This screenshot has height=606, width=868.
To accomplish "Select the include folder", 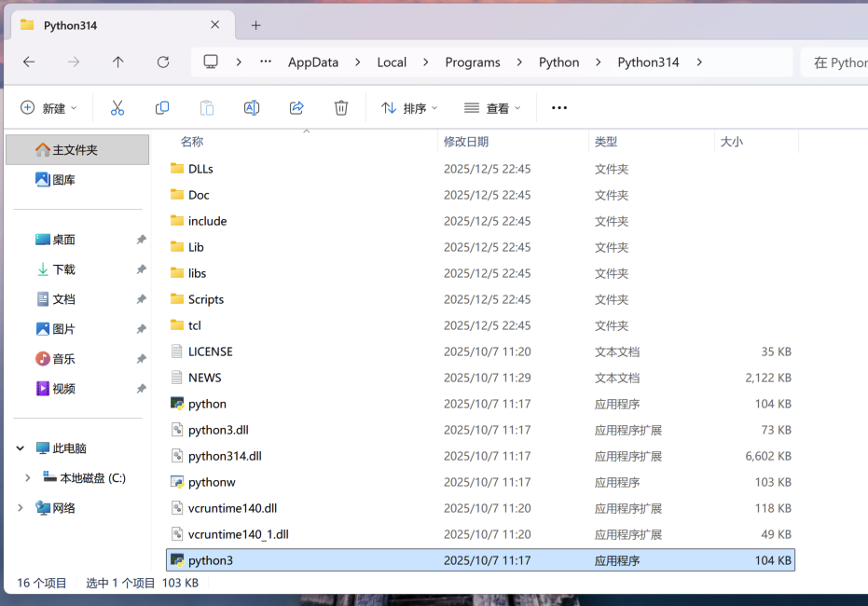I will point(480,221).
